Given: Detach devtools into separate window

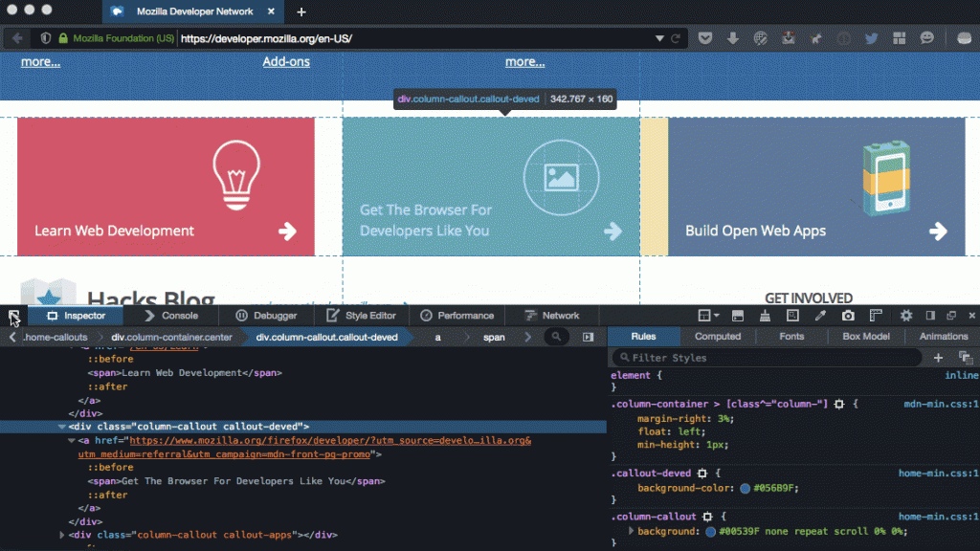Looking at the screenshot, I should pyautogui.click(x=951, y=316).
